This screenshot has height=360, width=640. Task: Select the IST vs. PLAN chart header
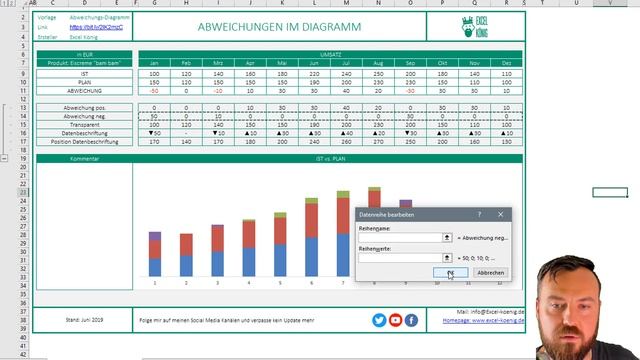coord(330,159)
